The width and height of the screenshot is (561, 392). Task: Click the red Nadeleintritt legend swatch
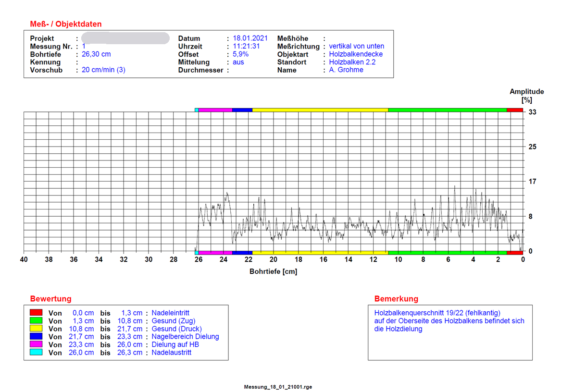[x=36, y=313]
